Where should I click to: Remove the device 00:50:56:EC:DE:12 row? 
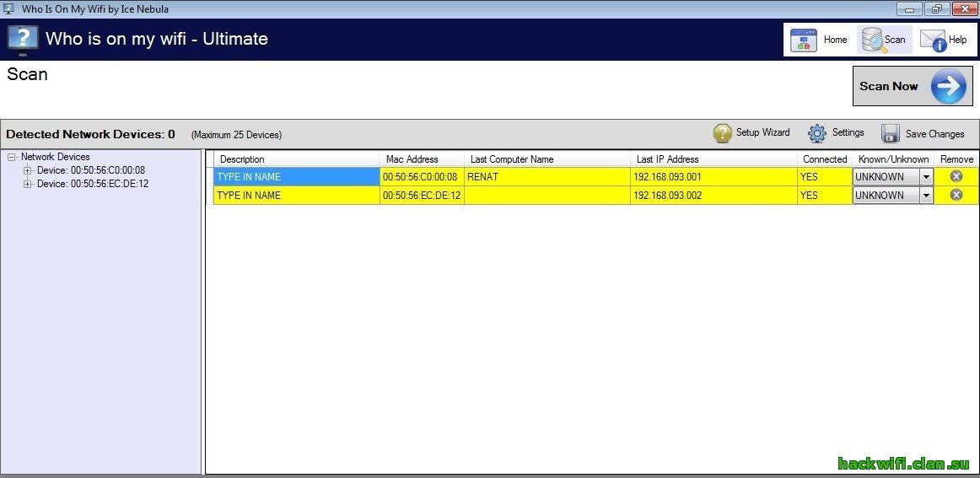[x=956, y=195]
